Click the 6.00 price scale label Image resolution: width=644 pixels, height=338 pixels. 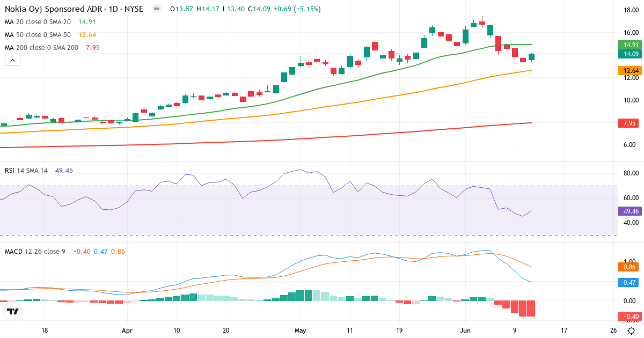tap(631, 145)
